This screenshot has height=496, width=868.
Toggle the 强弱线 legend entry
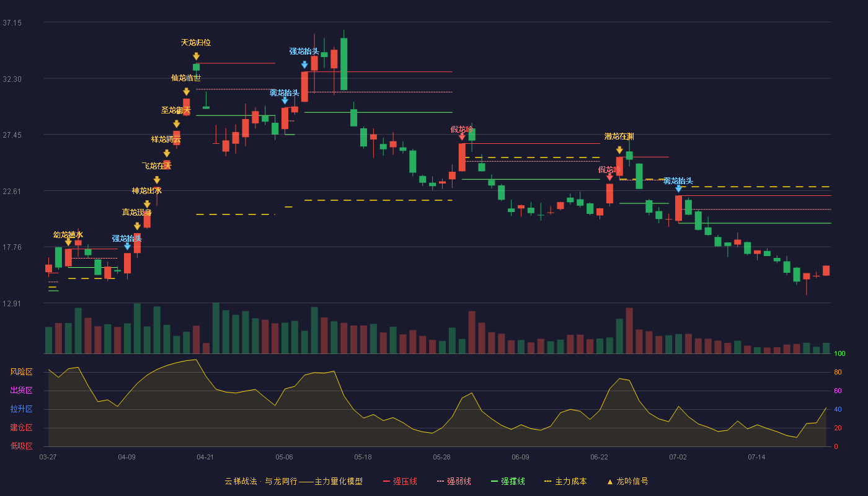(454, 481)
